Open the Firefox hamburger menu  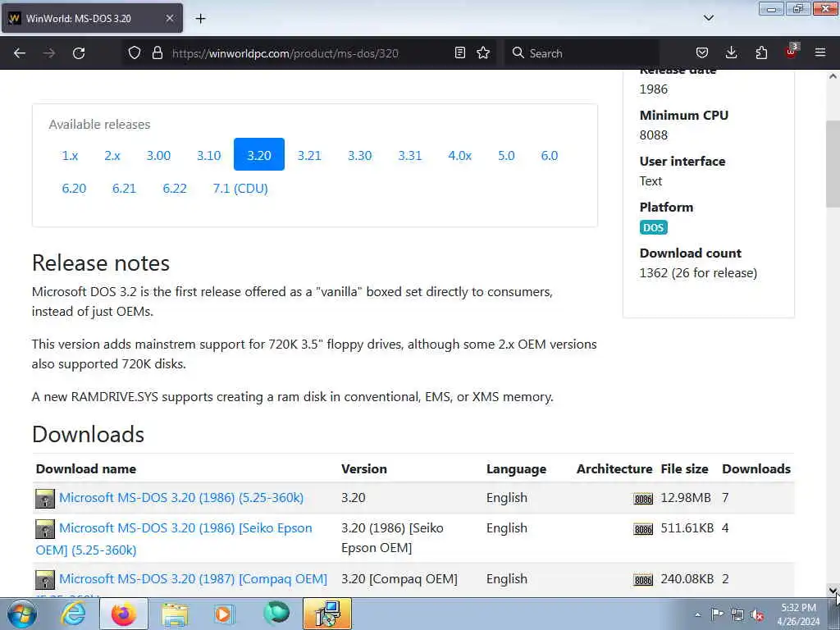coord(820,53)
